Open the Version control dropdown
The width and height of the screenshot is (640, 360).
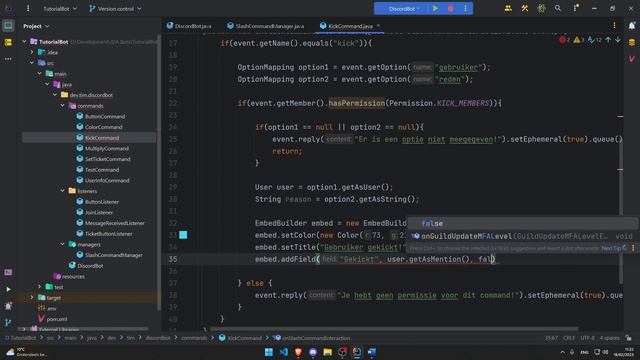116,9
